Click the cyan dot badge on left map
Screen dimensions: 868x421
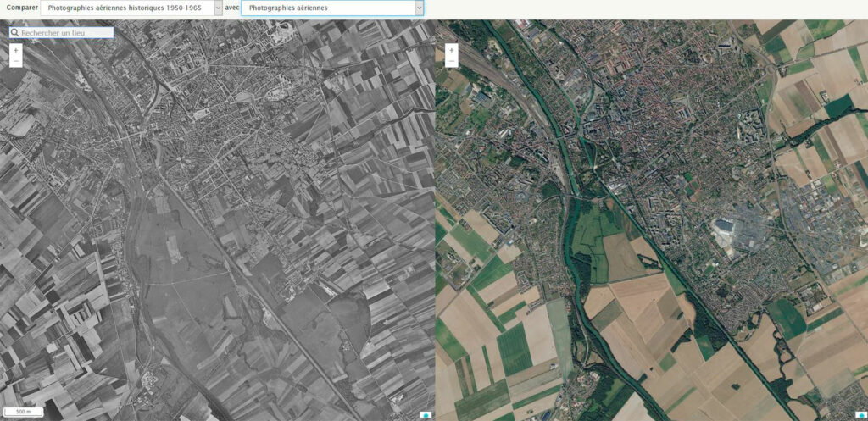click(x=426, y=414)
